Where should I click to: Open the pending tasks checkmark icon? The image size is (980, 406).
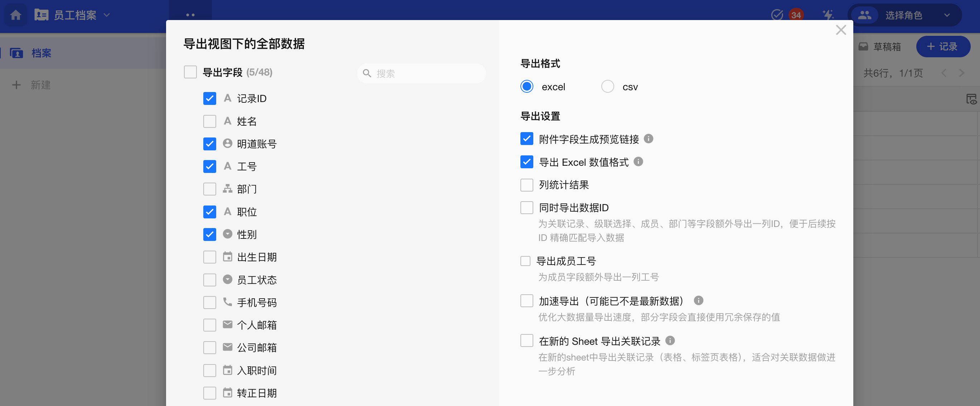point(776,15)
